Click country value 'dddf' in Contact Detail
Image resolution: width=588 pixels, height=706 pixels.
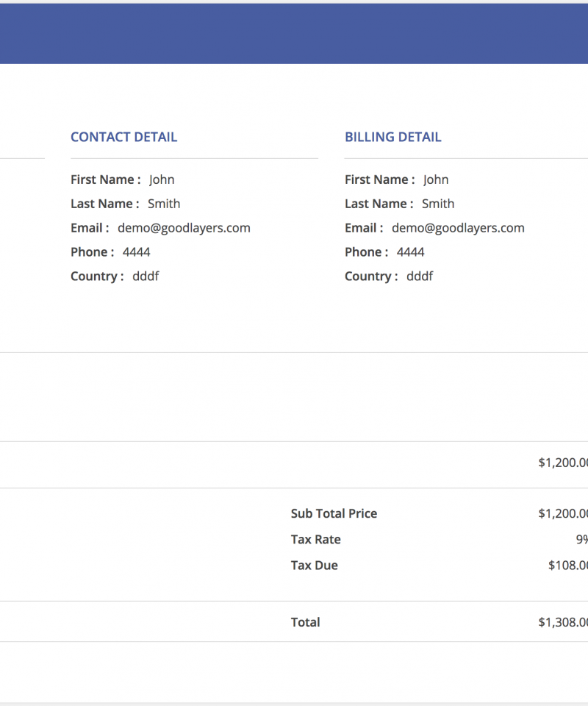(x=146, y=276)
